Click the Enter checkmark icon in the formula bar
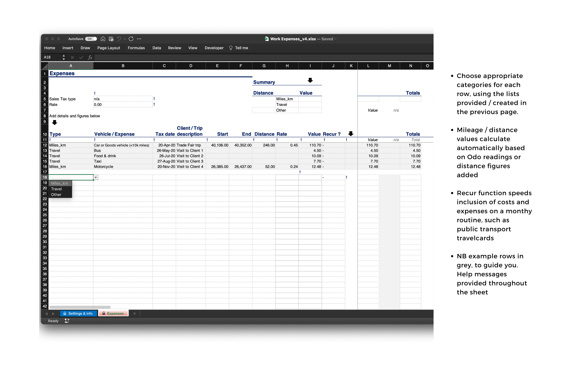 tap(81, 57)
